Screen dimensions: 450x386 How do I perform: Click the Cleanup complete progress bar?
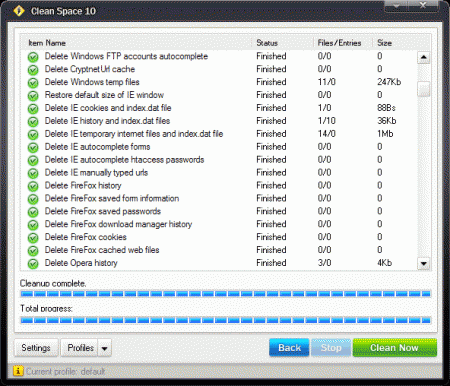[x=225, y=294]
